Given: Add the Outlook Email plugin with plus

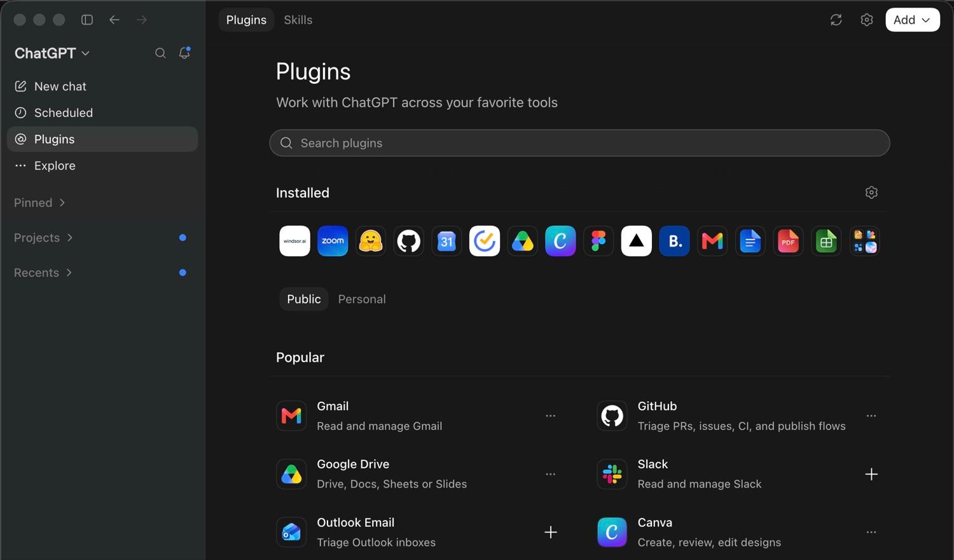Looking at the screenshot, I should pyautogui.click(x=551, y=532).
